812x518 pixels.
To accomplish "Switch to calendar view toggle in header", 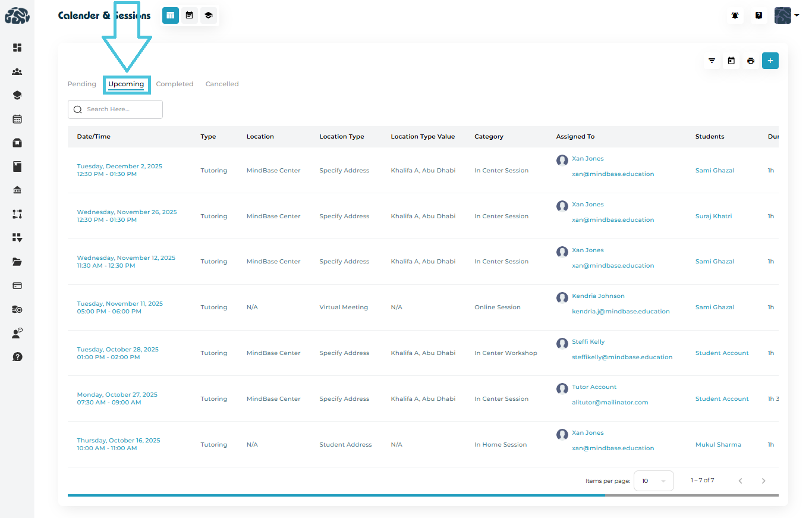I will [190, 15].
